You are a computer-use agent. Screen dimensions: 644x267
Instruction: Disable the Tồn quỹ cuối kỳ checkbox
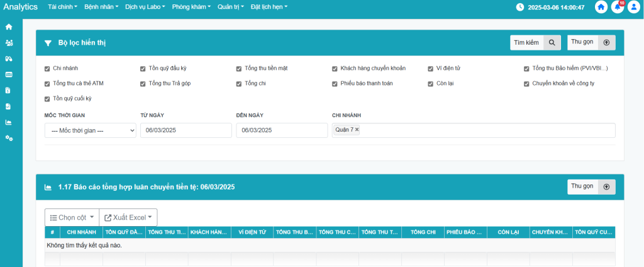click(47, 99)
